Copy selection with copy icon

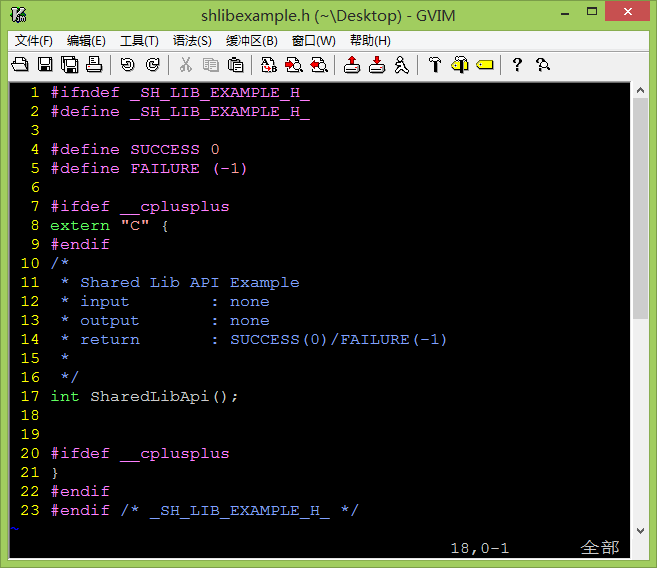[211, 65]
